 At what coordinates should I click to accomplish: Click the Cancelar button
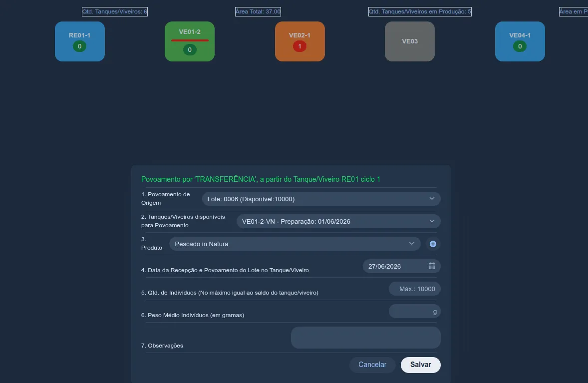(372, 365)
